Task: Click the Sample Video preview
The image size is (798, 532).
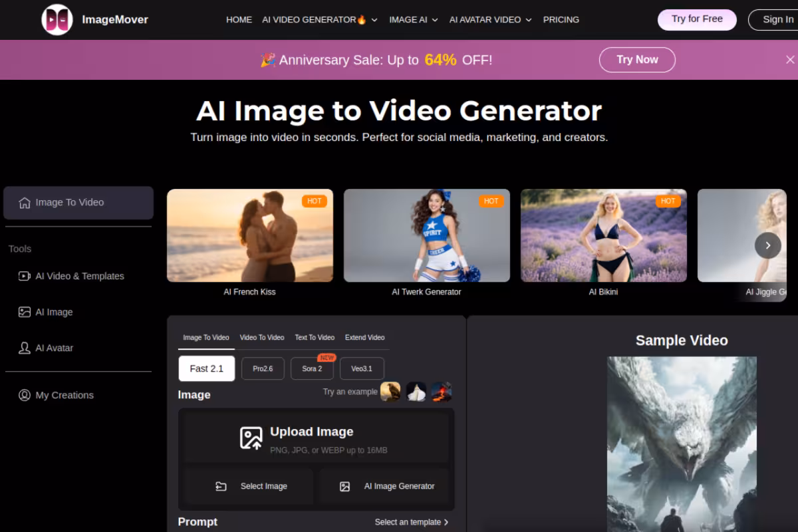Action: click(682, 444)
